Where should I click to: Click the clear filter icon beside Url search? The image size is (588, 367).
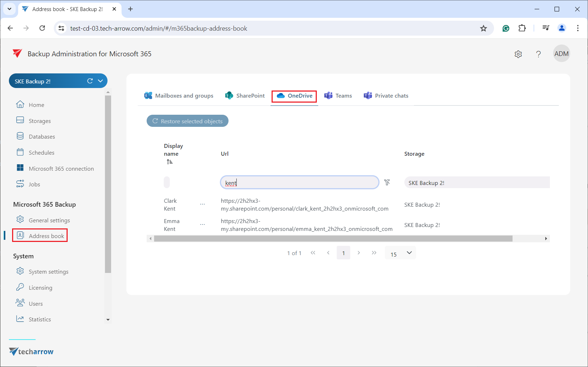387,182
